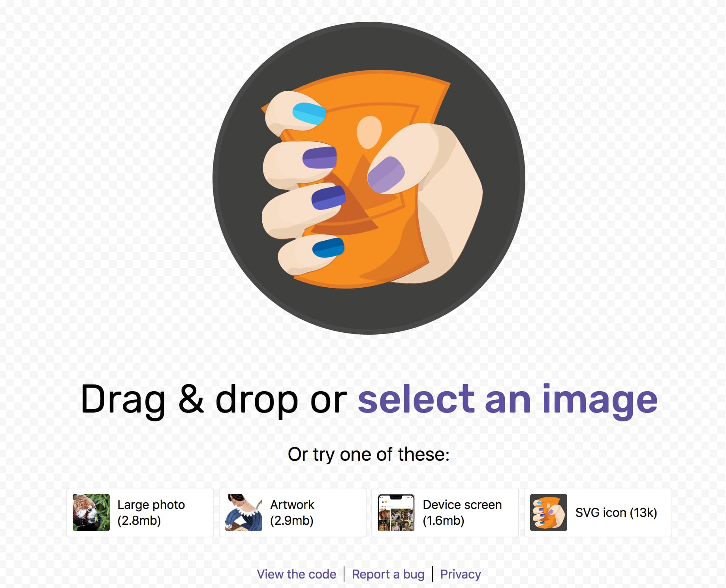The width and height of the screenshot is (726, 588).
Task: Open the Artwork sample thumbnail image
Action: (244, 513)
